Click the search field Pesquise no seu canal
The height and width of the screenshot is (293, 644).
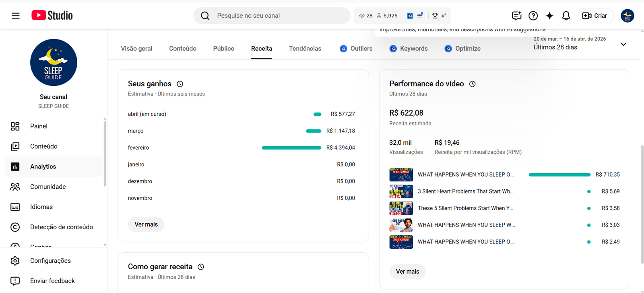point(278,16)
